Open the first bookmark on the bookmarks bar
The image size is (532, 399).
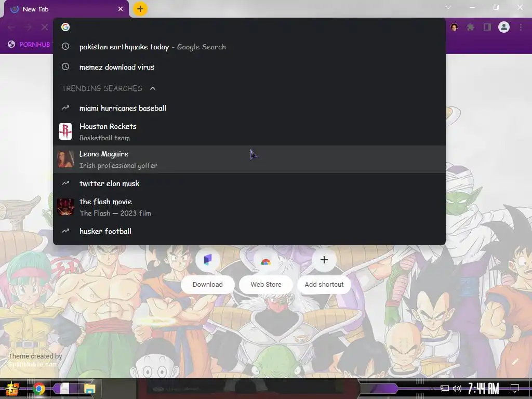[29, 44]
